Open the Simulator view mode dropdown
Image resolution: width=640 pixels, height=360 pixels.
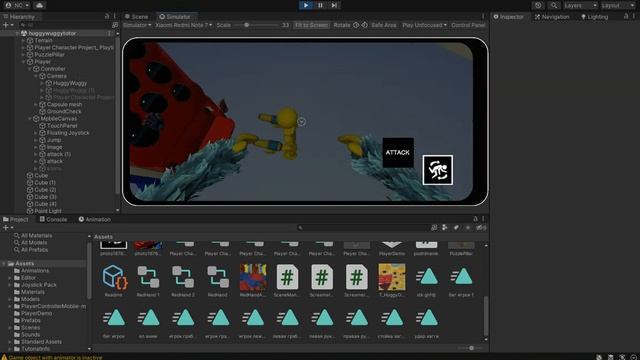coord(137,25)
